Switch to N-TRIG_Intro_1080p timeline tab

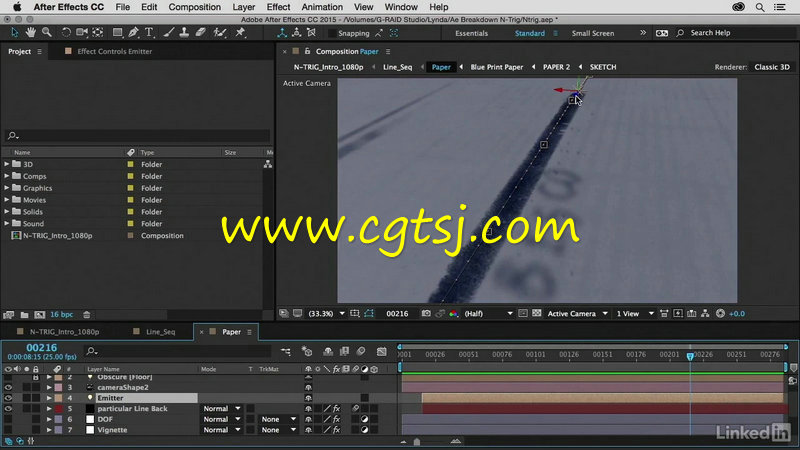click(64, 332)
